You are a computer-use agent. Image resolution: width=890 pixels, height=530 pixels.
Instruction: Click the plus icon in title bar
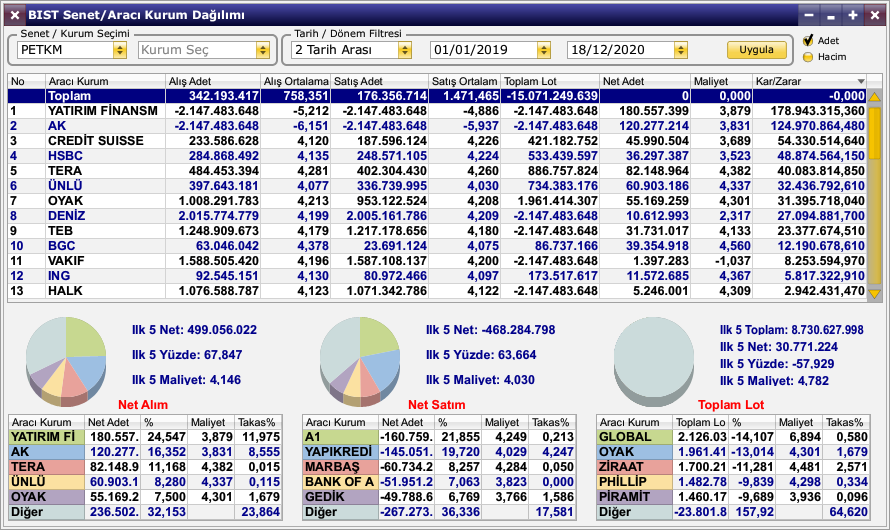[x=853, y=15]
